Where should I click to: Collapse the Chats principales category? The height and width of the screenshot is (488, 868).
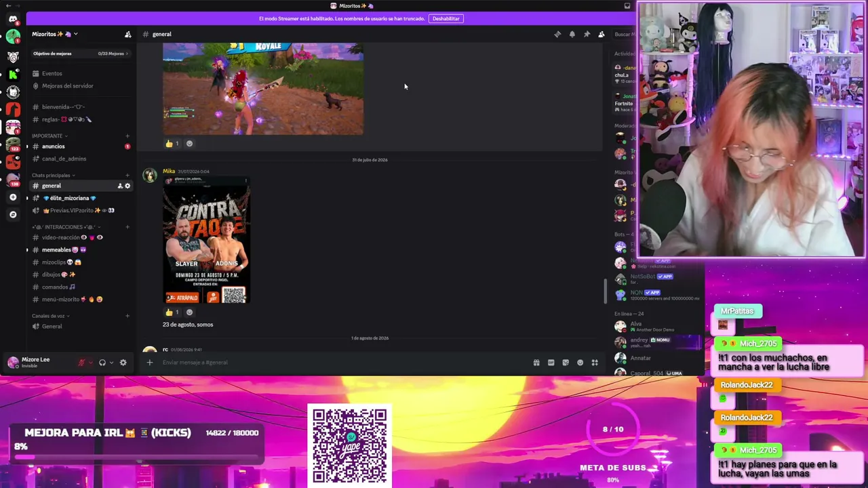pos(53,175)
